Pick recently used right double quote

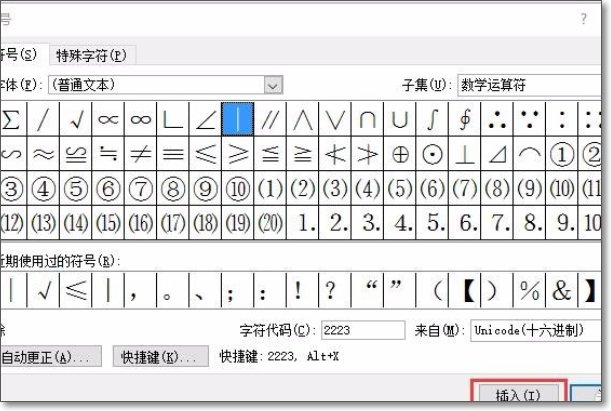click(x=399, y=290)
